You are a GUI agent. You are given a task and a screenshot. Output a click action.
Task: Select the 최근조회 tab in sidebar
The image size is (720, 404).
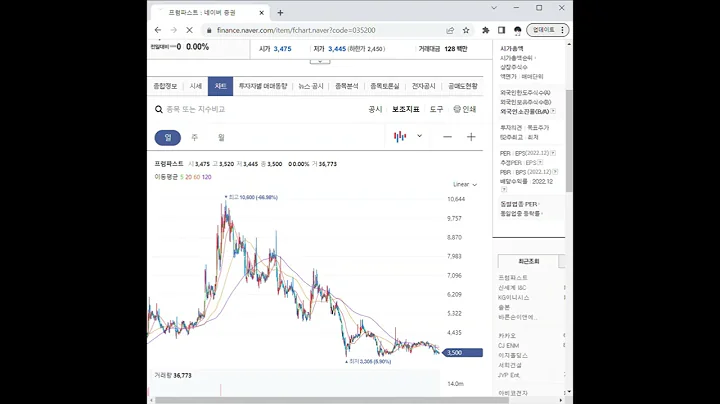pos(529,261)
